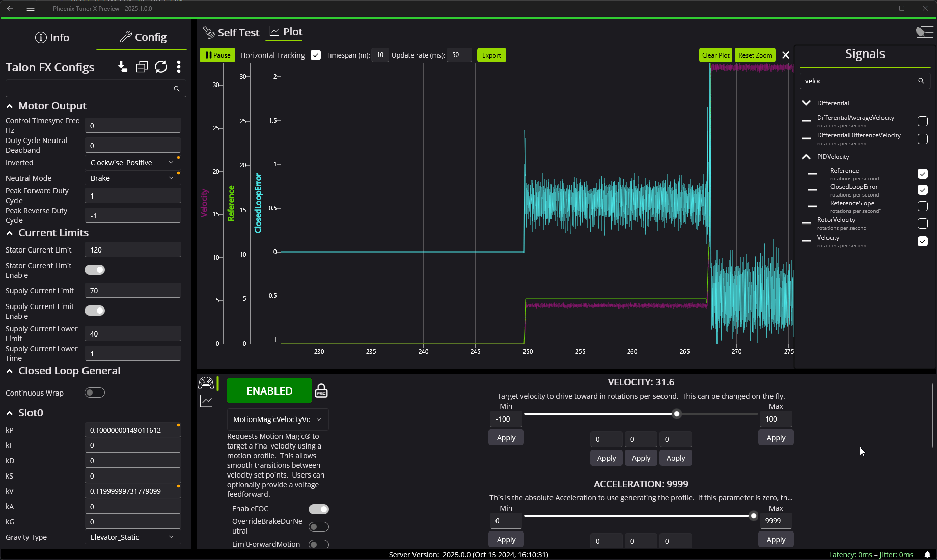This screenshot has width=937, height=560.
Task: Refresh the Talon FX configs
Action: (x=161, y=67)
